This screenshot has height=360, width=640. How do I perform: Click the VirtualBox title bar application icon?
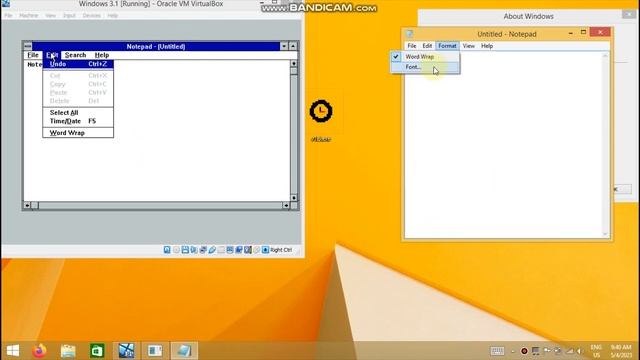6,4
